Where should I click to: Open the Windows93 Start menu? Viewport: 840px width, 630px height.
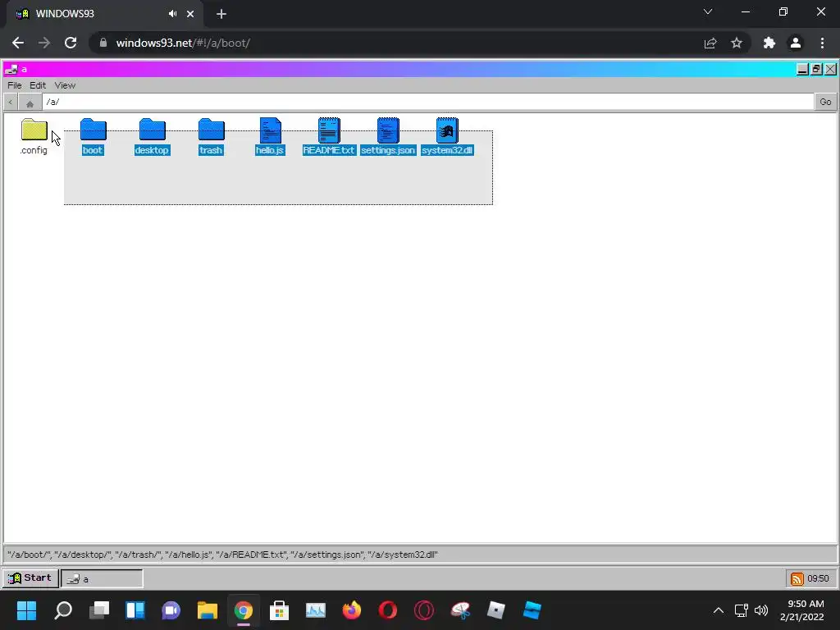pos(30,578)
